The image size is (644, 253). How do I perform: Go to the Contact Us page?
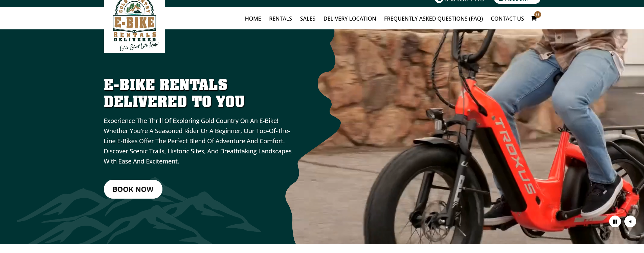coord(507,19)
